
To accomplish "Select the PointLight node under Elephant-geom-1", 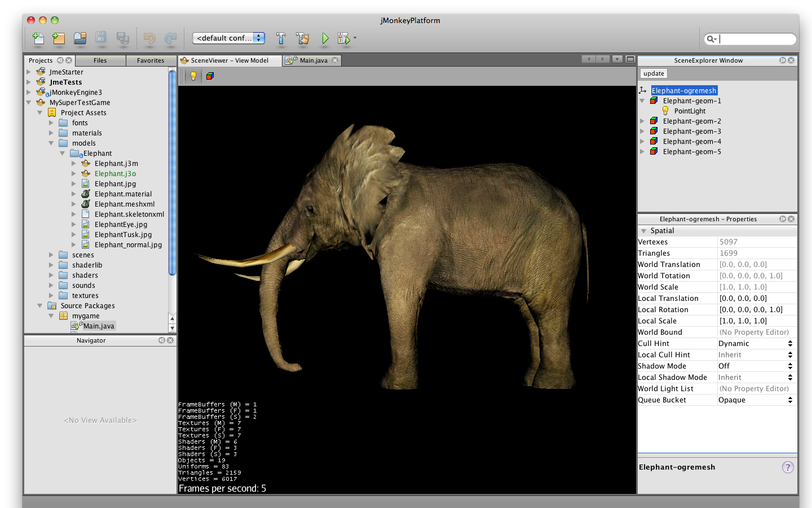I will click(x=689, y=111).
